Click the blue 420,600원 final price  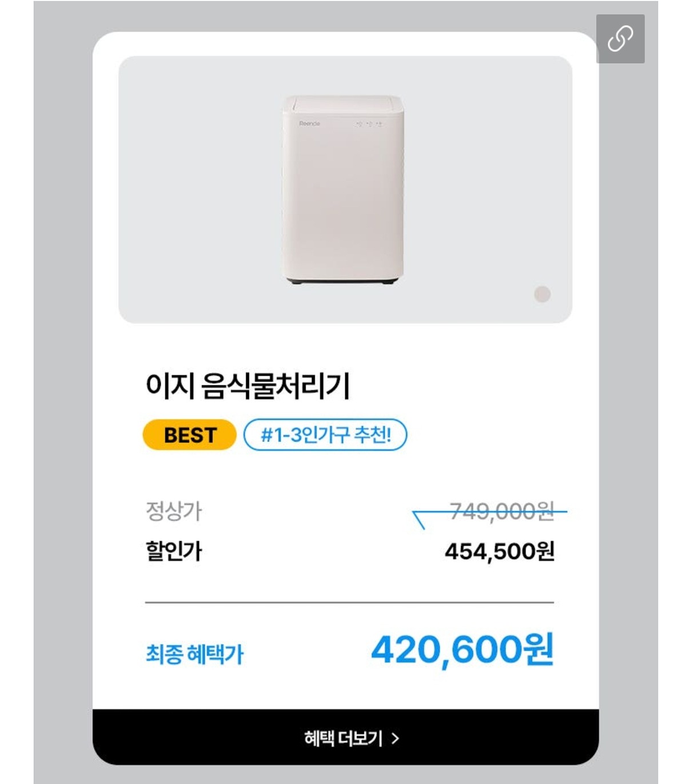(462, 650)
